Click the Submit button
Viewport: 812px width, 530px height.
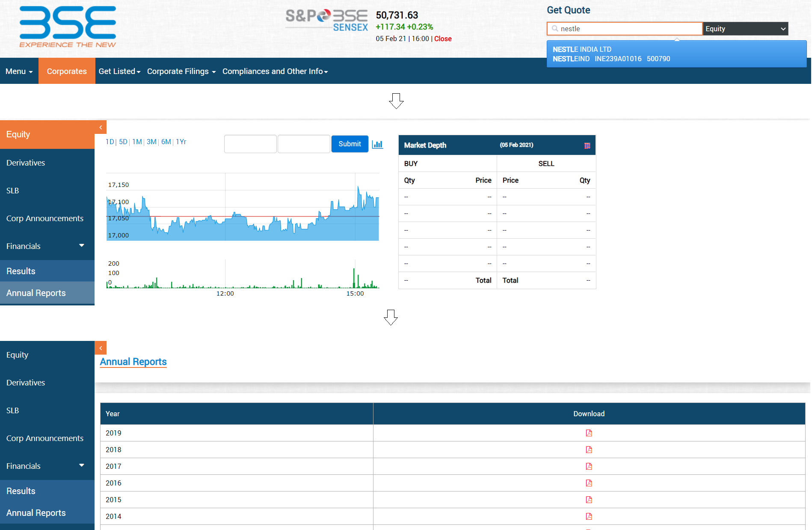point(350,144)
